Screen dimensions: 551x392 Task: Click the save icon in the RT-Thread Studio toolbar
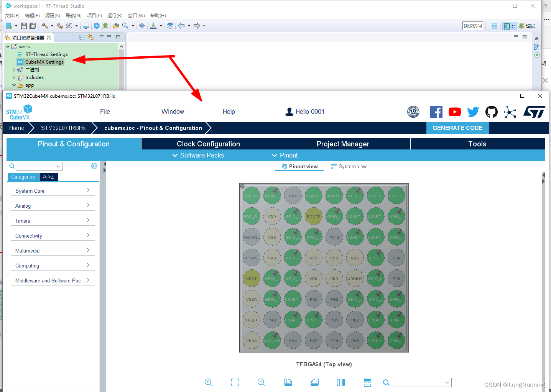24,26
